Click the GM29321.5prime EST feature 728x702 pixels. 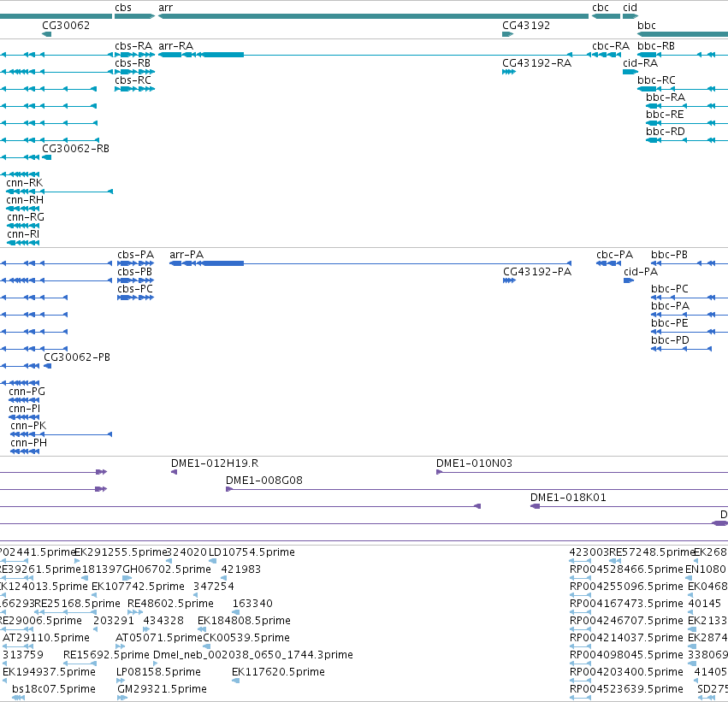[x=122, y=698]
